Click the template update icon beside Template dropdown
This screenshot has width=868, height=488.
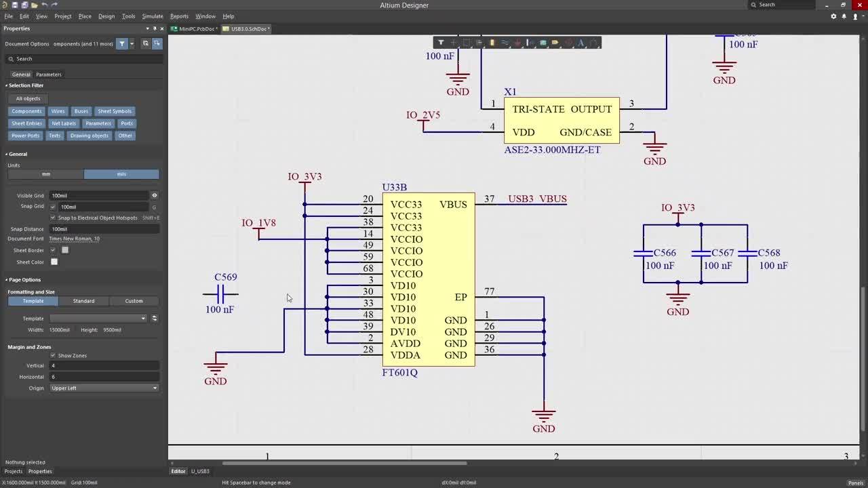[155, 319]
